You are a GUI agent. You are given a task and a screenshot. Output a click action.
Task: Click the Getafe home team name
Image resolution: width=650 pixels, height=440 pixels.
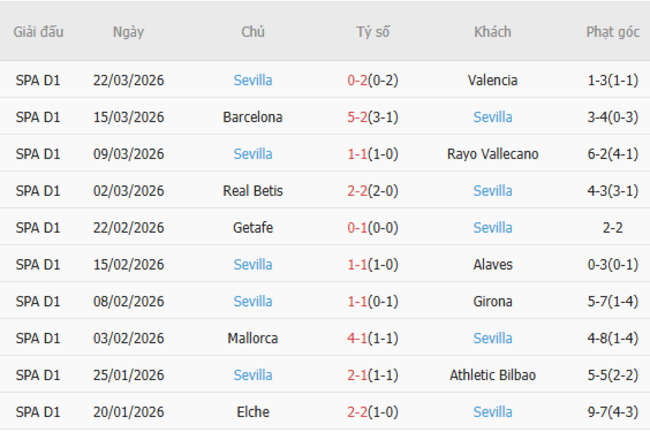[x=253, y=228]
